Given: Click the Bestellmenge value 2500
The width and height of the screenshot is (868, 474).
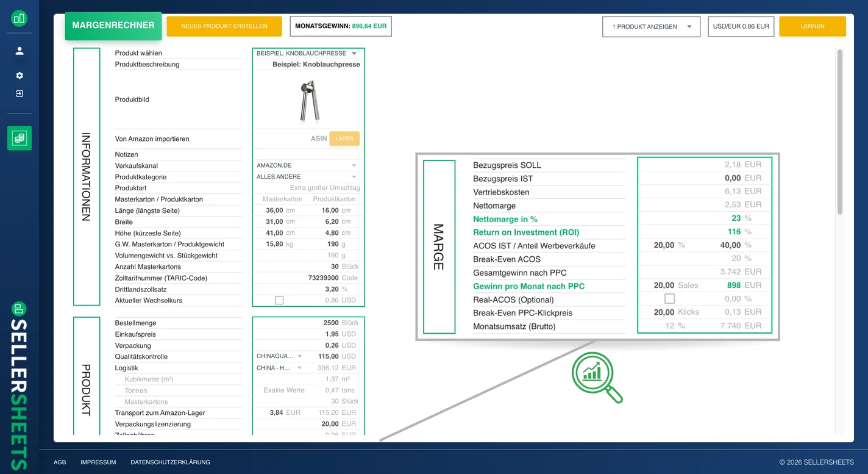Looking at the screenshot, I should [x=330, y=323].
